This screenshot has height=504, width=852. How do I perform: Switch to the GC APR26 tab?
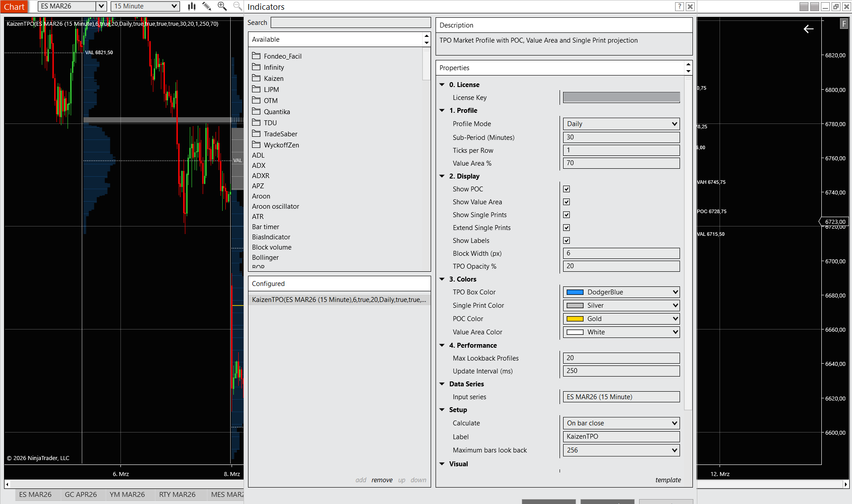[80, 494]
